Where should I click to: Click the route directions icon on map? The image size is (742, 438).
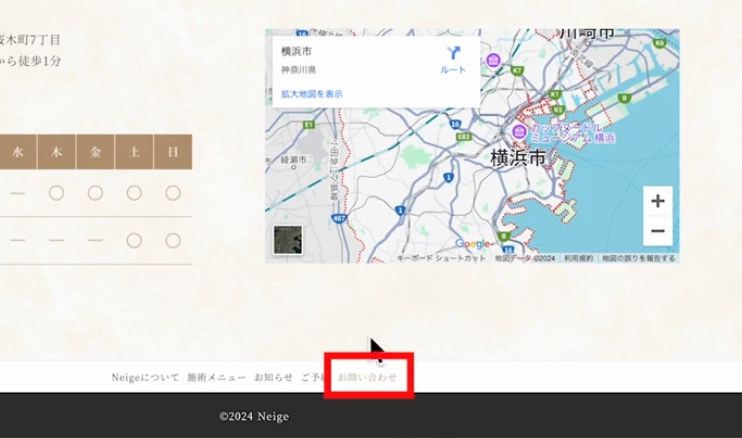453,54
